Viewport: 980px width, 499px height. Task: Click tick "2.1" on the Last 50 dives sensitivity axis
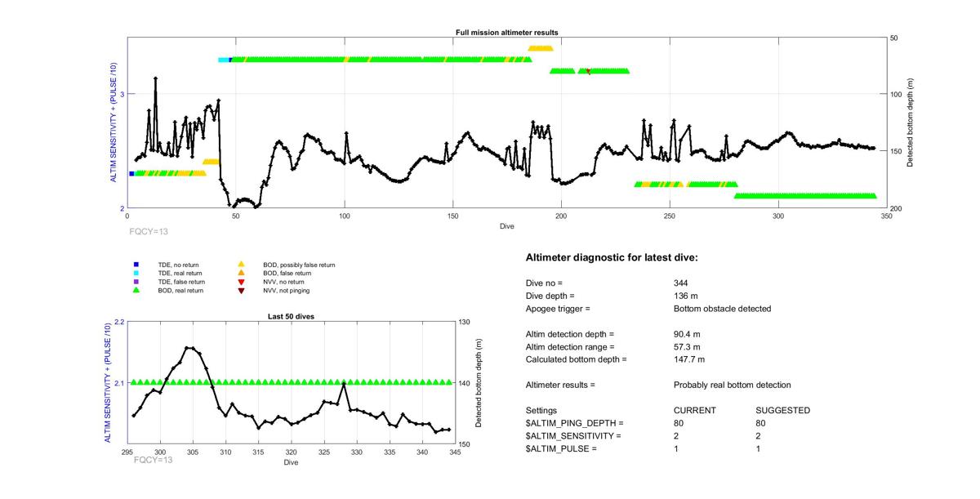coord(118,383)
